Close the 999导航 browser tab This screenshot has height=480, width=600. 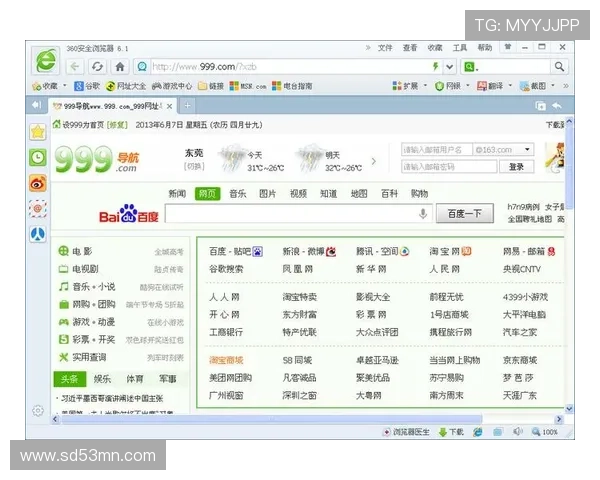(169, 106)
